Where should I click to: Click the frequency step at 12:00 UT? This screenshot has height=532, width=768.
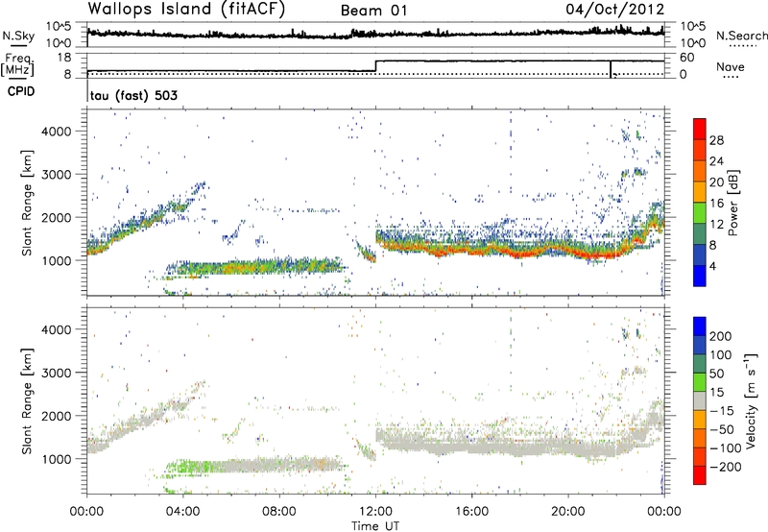(x=375, y=66)
